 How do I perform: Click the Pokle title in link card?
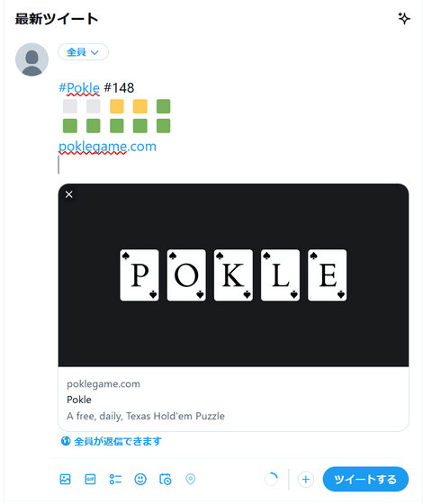(x=79, y=400)
